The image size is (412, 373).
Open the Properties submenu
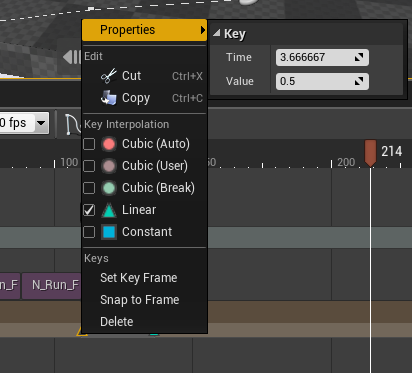144,30
